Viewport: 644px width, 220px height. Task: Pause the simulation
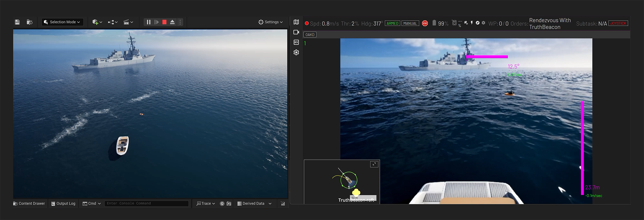coord(148,22)
